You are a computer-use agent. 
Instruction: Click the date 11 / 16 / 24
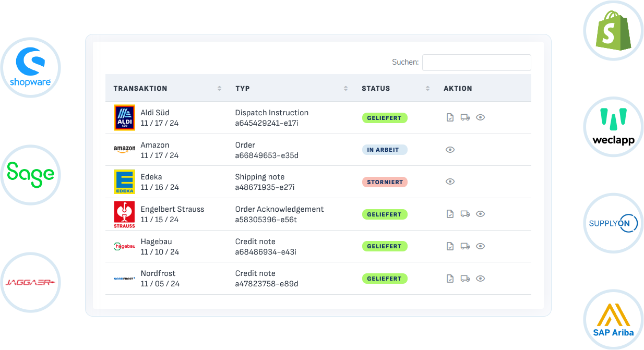(160, 188)
